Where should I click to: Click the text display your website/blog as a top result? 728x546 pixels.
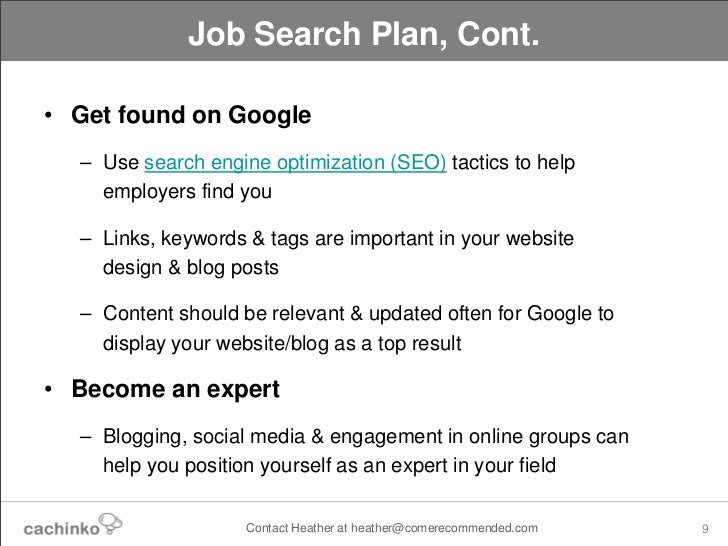pos(282,344)
